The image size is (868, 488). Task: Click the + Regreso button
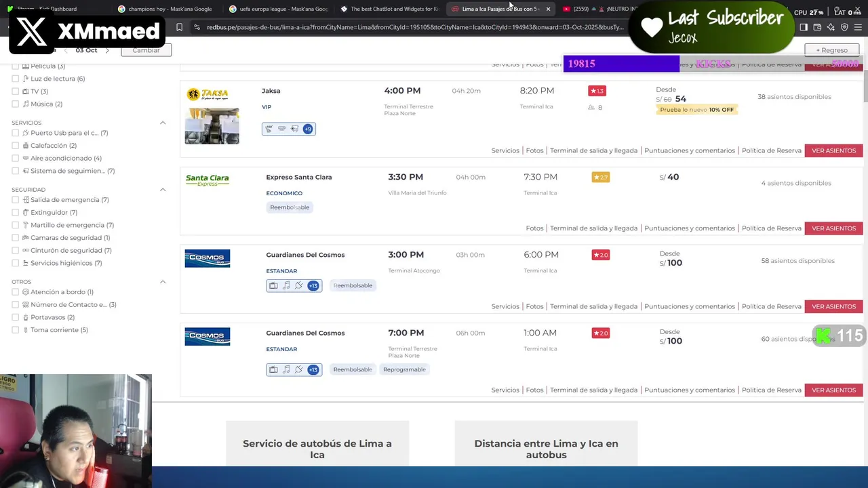coord(831,50)
